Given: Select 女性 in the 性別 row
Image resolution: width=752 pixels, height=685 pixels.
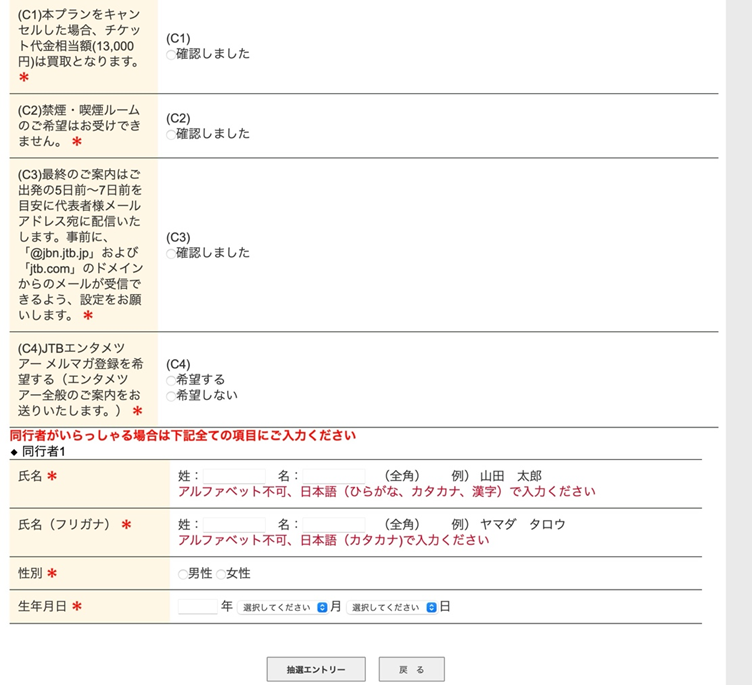Looking at the screenshot, I should (x=221, y=574).
